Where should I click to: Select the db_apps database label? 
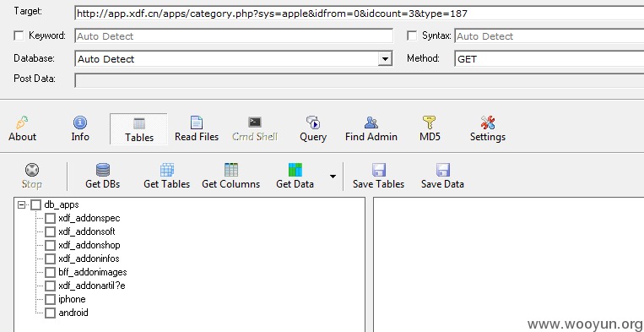click(62, 204)
